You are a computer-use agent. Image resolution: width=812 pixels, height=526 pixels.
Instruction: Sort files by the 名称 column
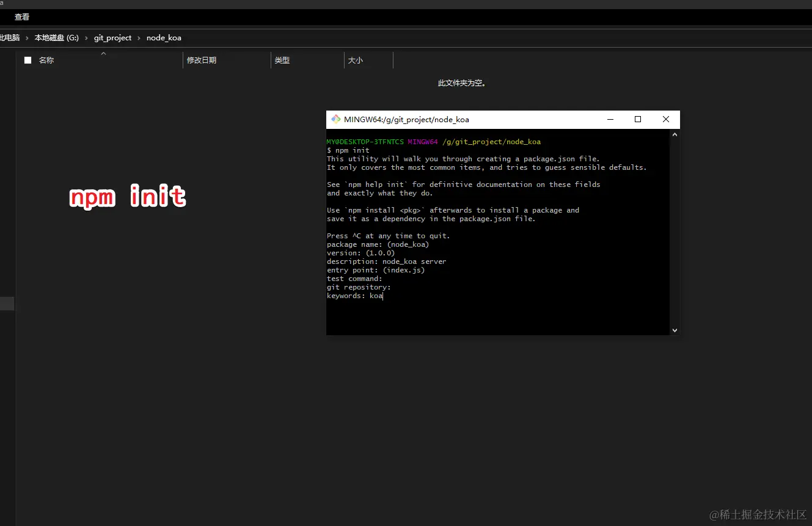46,60
